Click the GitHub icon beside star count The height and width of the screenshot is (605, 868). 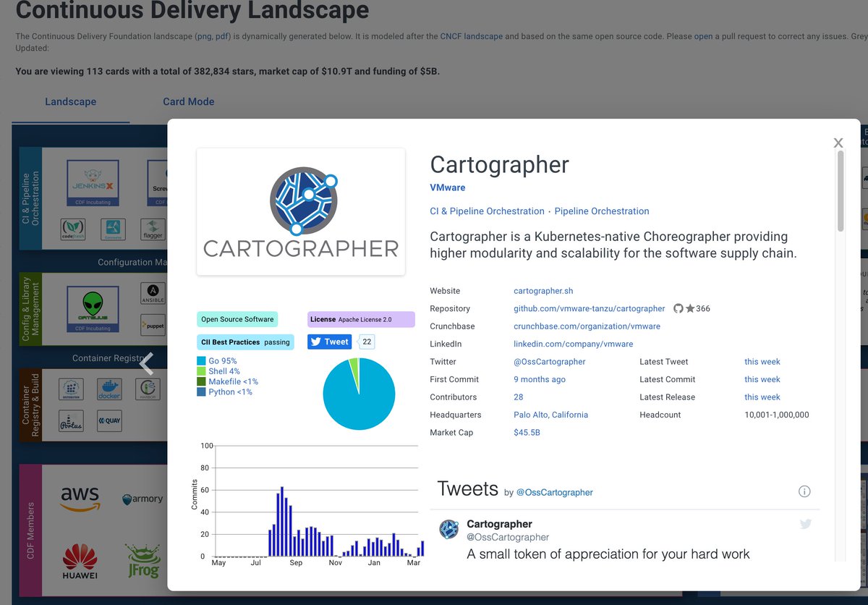pos(678,308)
